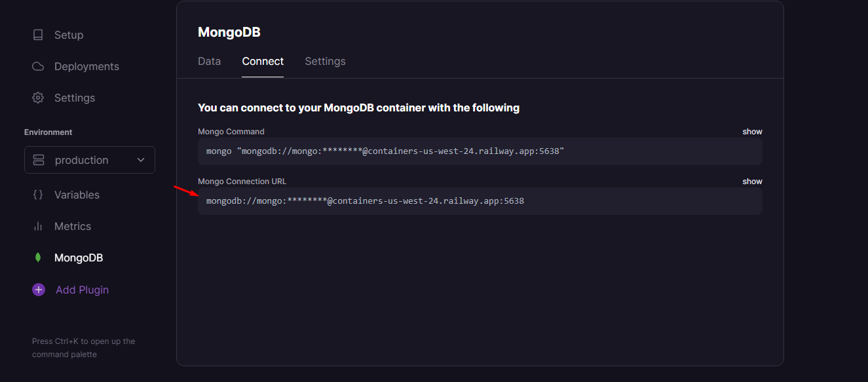This screenshot has width=868, height=382.
Task: Click the MongoDB green leaf icon
Action: point(38,258)
